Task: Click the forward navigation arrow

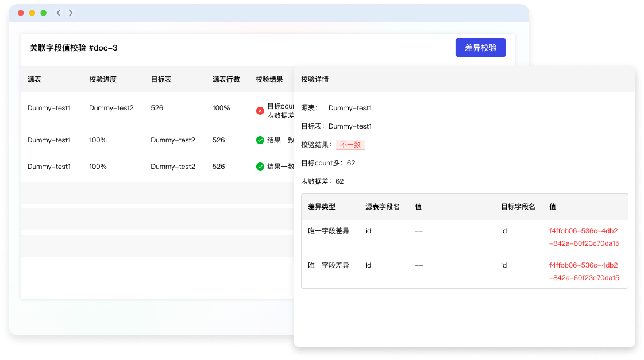Action: (x=70, y=12)
